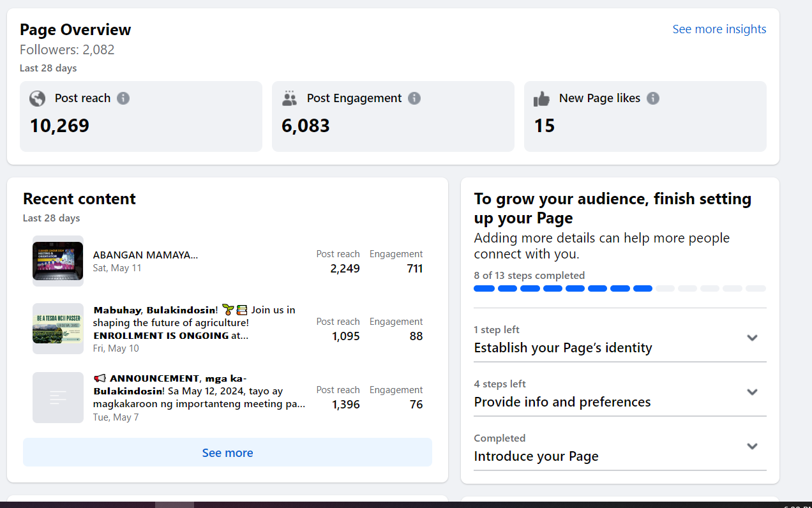Click the Followers: 2,082 count
Screen dimensions: 812x508
point(67,50)
